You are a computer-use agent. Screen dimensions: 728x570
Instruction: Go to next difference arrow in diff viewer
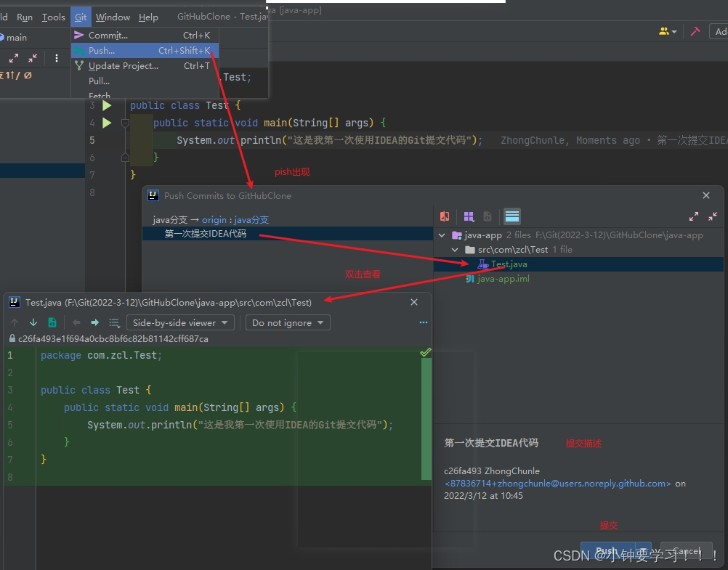(33, 322)
